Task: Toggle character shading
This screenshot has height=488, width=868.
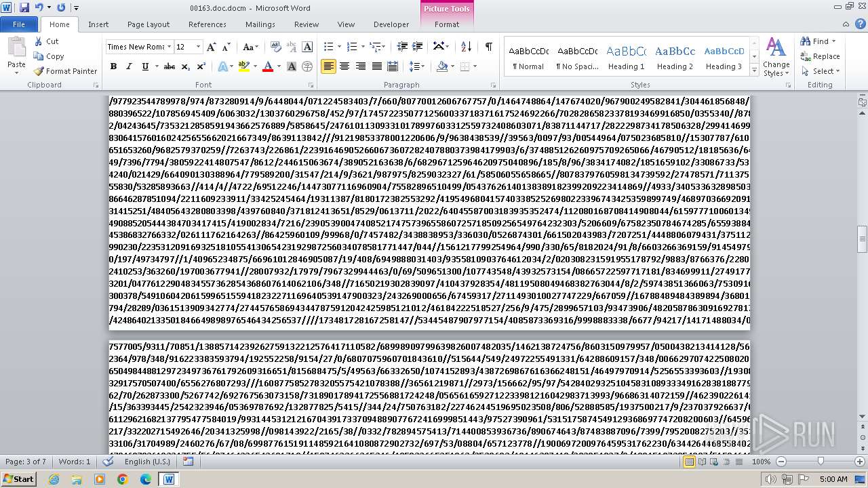Action: [x=292, y=66]
